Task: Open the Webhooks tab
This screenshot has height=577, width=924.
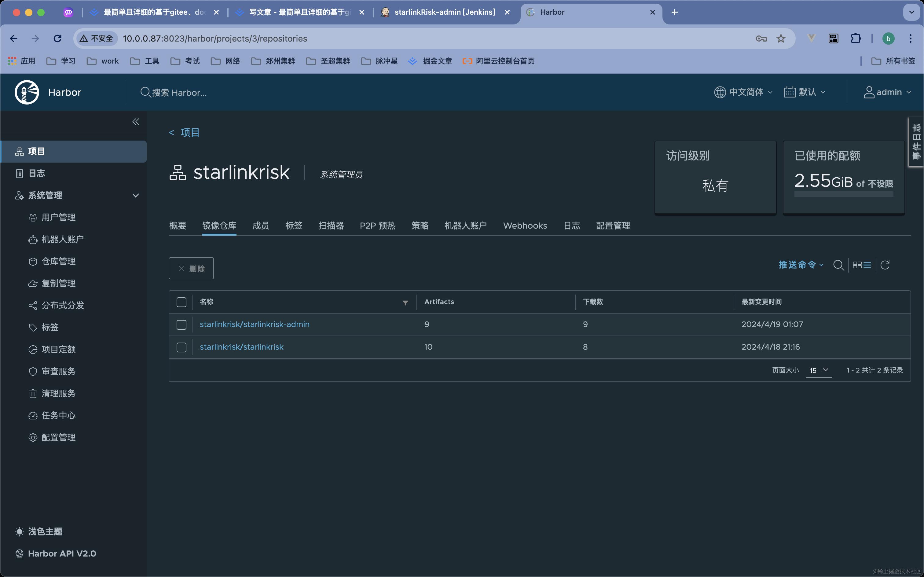Action: (x=525, y=226)
